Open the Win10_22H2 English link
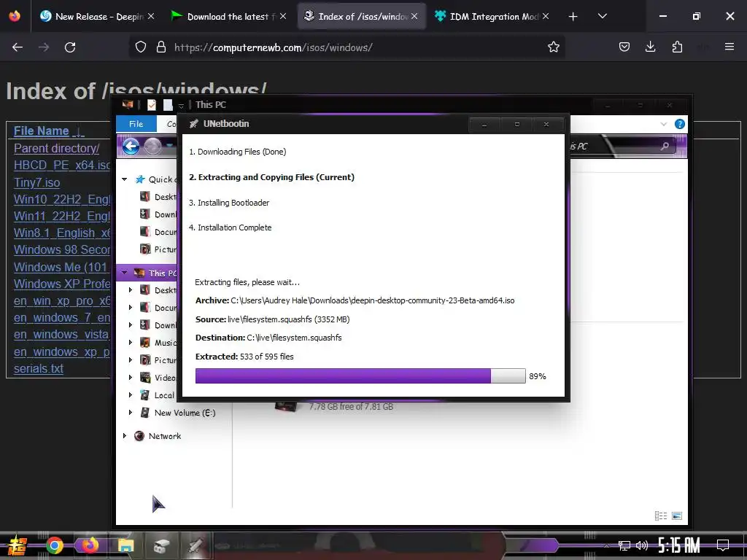747x560 pixels. pos(62,199)
